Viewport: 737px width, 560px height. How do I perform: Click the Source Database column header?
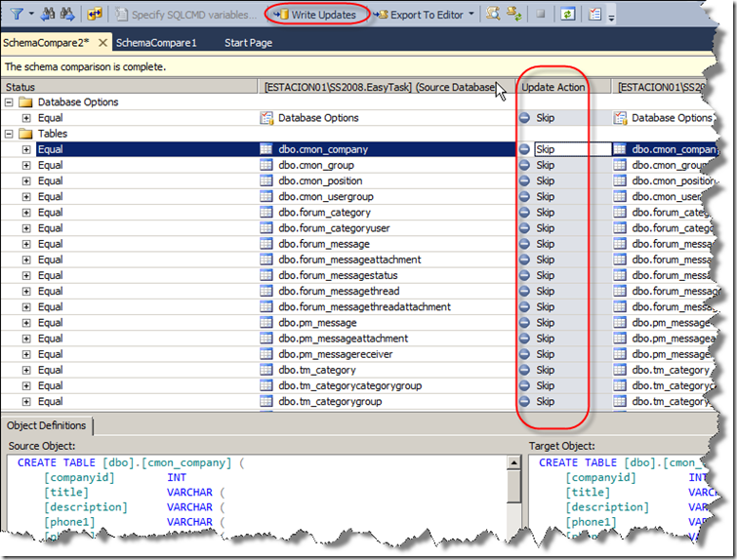click(x=387, y=87)
